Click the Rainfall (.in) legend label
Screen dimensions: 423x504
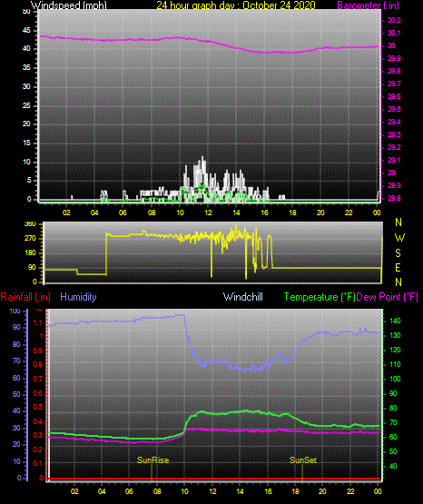point(25,297)
